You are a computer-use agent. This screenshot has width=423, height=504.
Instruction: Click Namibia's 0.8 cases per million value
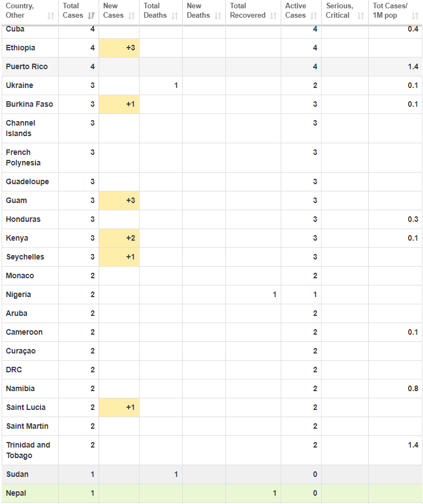click(413, 389)
